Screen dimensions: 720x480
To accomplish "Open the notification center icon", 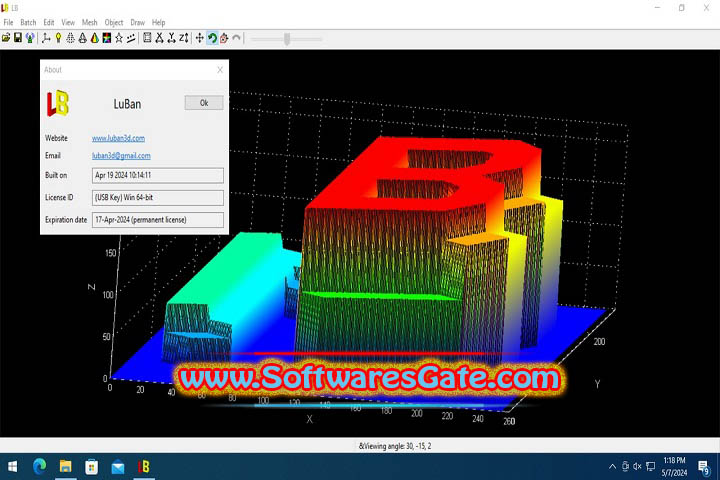I will pos(703,468).
